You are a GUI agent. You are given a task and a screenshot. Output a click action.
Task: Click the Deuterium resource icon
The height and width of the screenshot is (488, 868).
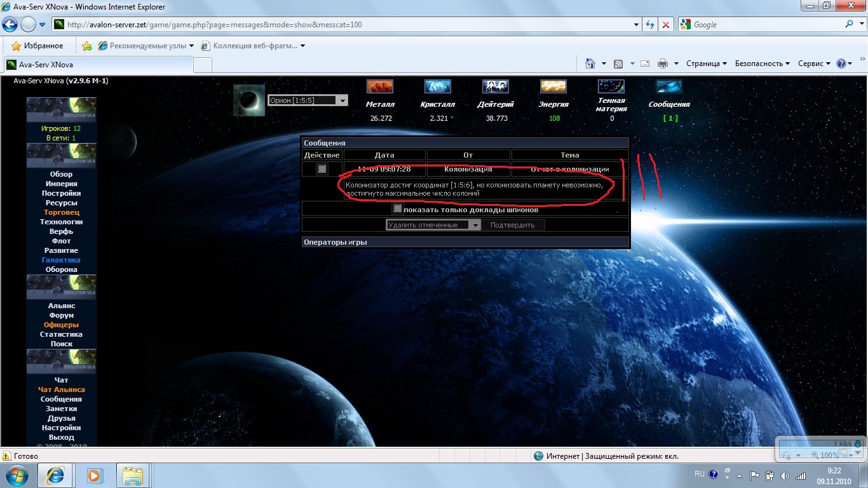click(x=495, y=86)
